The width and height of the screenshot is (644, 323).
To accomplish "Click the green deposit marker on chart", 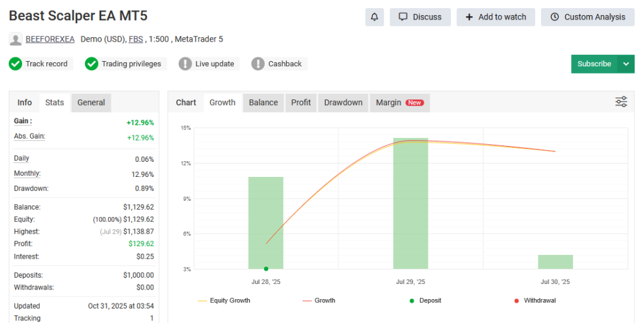I will [x=266, y=269].
